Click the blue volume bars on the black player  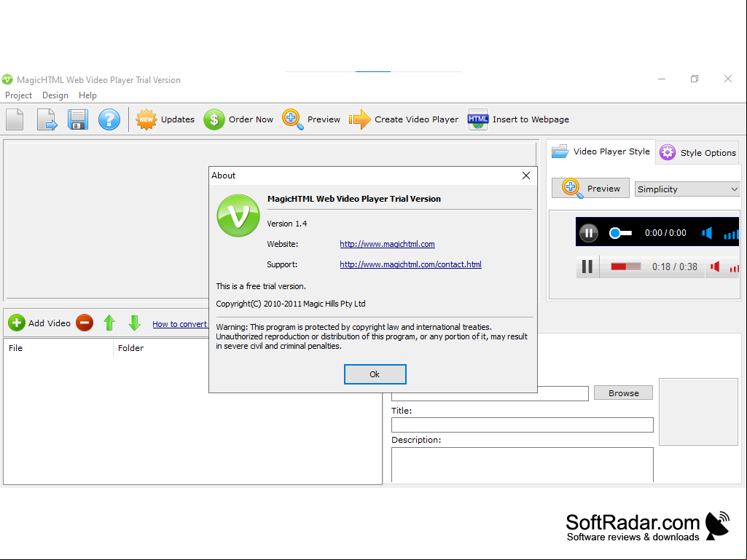coord(731,234)
